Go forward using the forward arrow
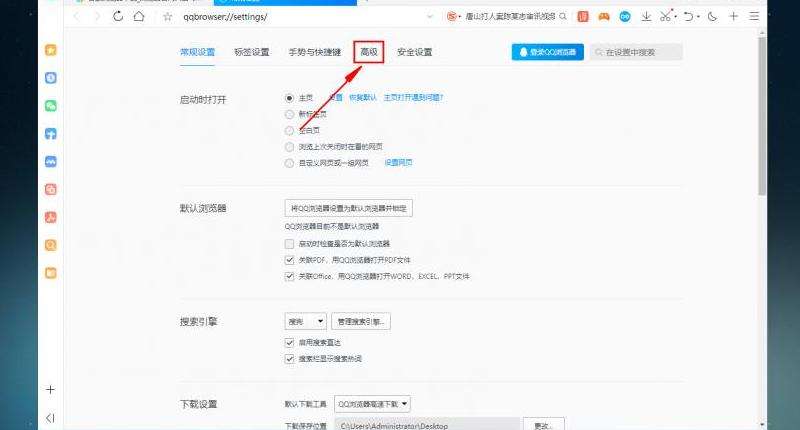The image size is (800, 430). point(97,16)
